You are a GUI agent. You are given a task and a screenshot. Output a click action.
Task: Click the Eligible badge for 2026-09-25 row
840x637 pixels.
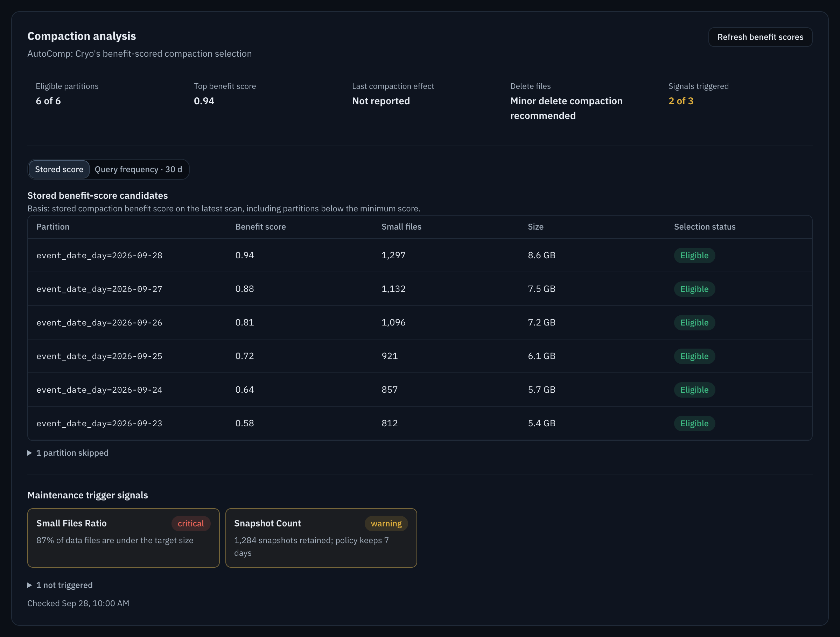point(694,356)
